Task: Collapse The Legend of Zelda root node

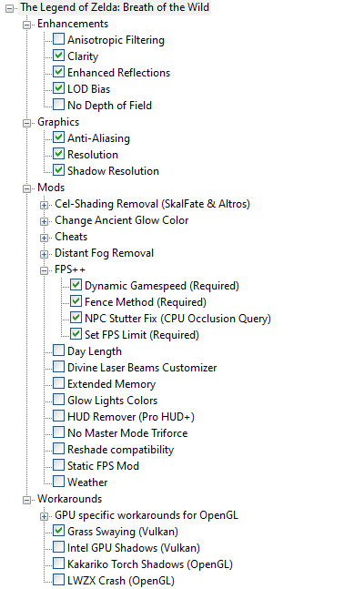Action: (9, 8)
